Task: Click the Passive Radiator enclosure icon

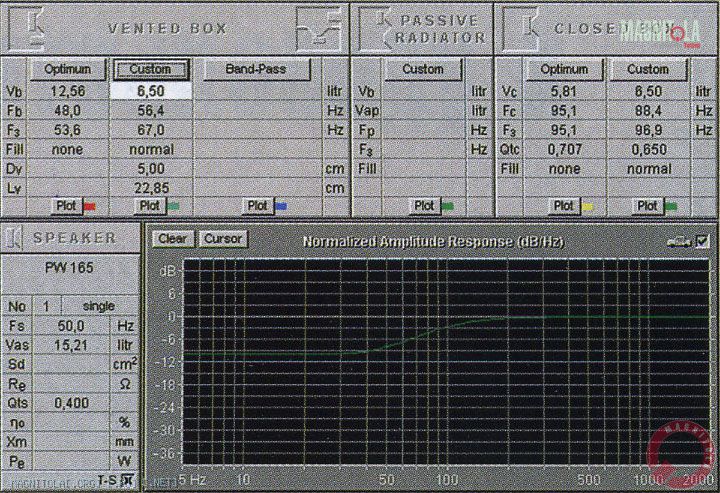Action: [x=374, y=29]
